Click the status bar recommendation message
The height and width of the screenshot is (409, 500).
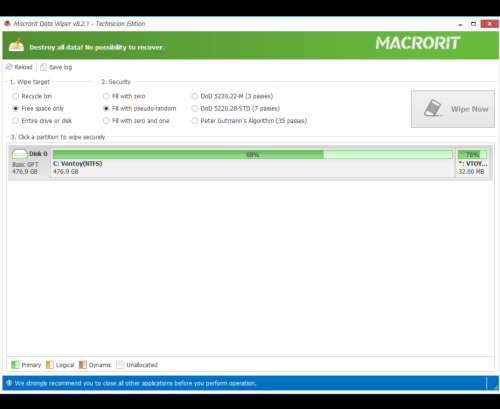135,383
